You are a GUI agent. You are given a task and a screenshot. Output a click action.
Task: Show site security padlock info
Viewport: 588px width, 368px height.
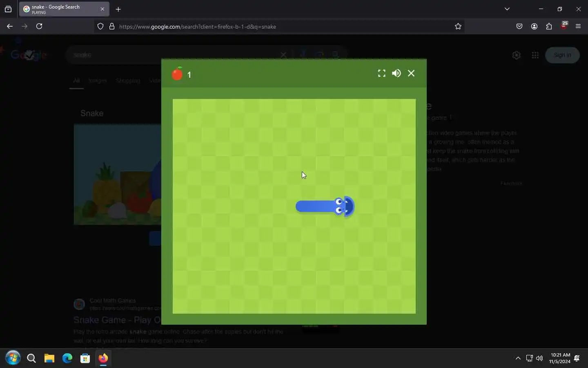[x=112, y=27]
